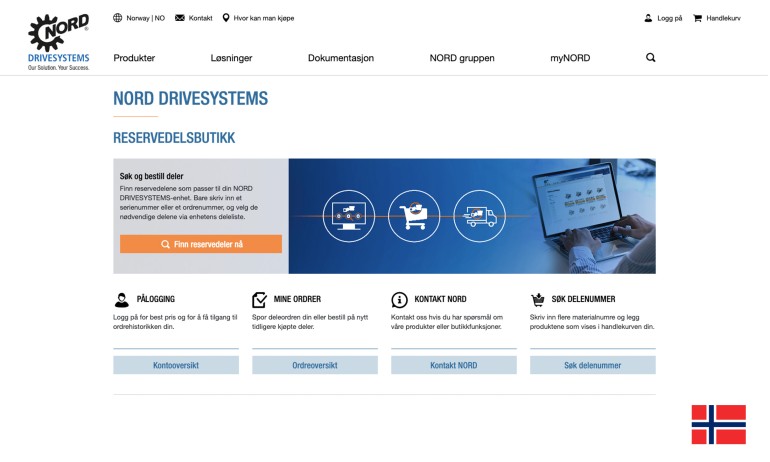Screen dimensions: 770x462
Task: Open the NORD gruppen menu item
Action: 461,58
